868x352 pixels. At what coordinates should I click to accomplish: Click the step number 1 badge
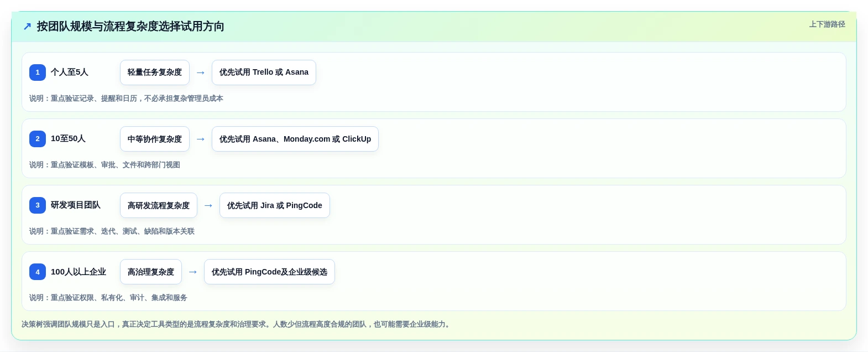[38, 73]
